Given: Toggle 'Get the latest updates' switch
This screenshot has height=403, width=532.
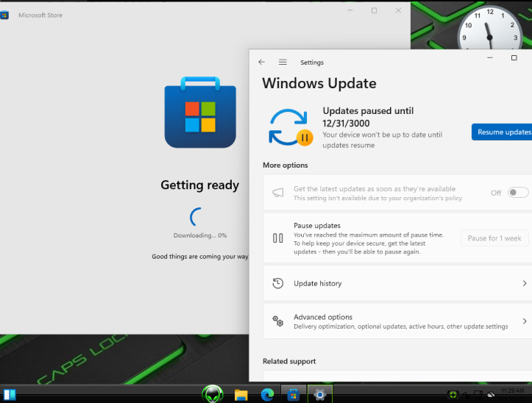Looking at the screenshot, I should (518, 193).
